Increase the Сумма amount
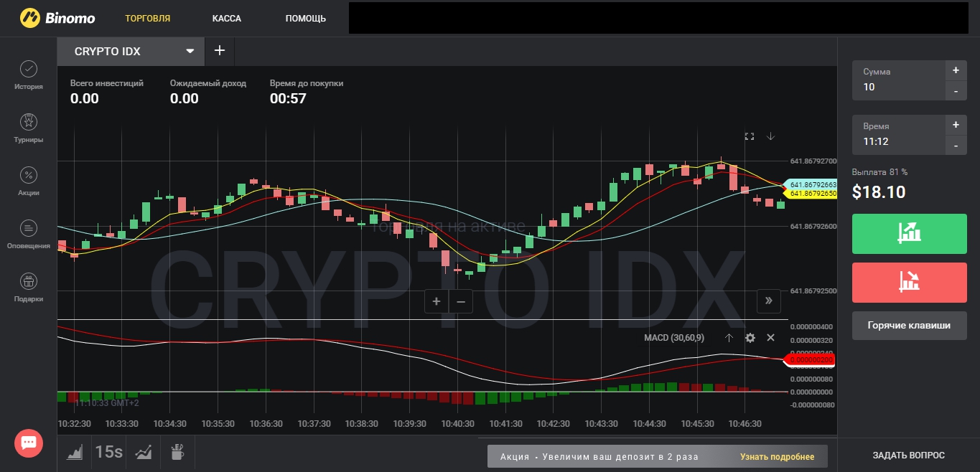Image resolution: width=980 pixels, height=472 pixels. (956, 70)
